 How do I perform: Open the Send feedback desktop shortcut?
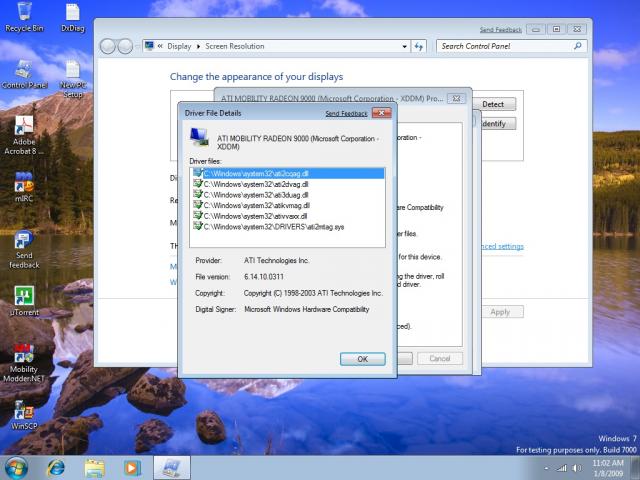24,249
